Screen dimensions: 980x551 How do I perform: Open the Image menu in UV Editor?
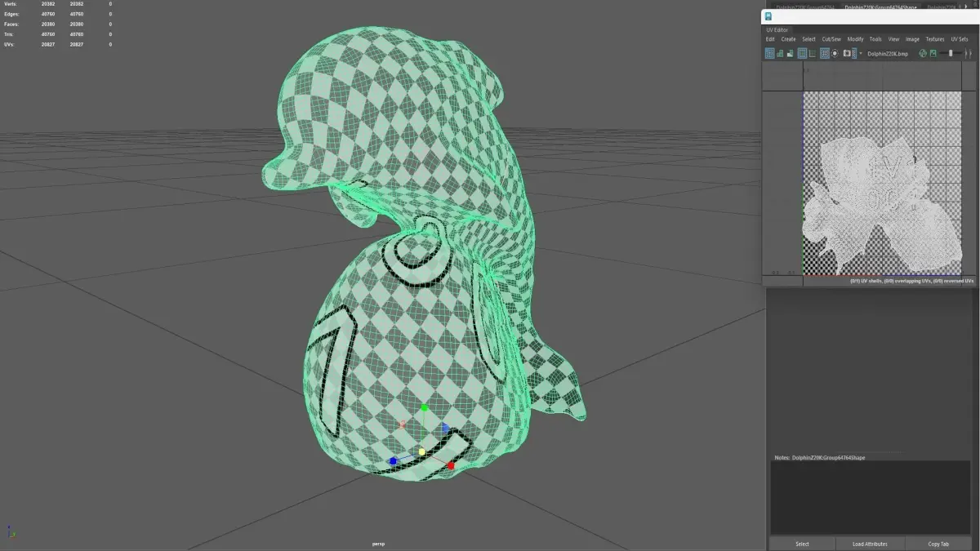pos(912,39)
